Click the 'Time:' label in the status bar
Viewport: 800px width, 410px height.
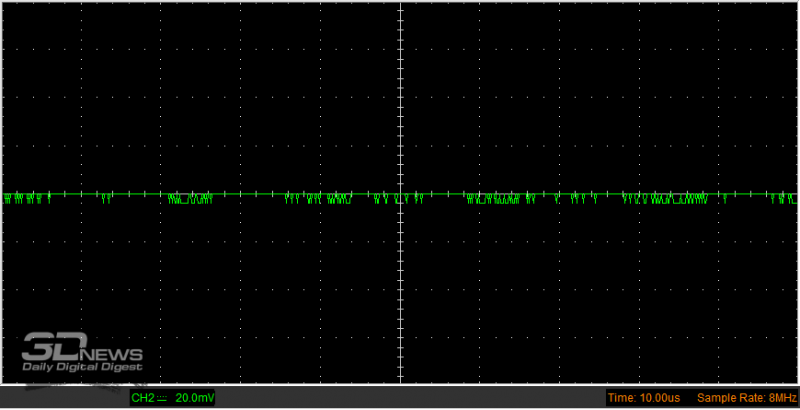[x=623, y=398]
